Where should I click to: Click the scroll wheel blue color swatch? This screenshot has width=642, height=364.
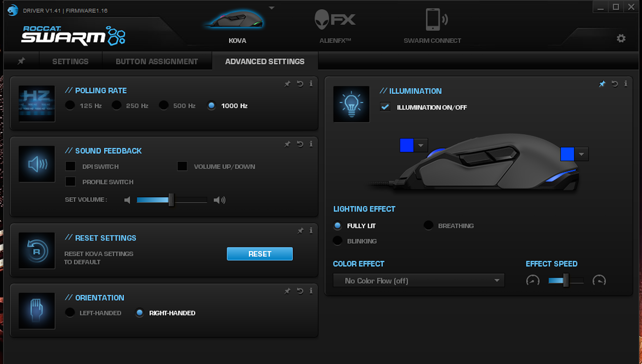pyautogui.click(x=407, y=145)
